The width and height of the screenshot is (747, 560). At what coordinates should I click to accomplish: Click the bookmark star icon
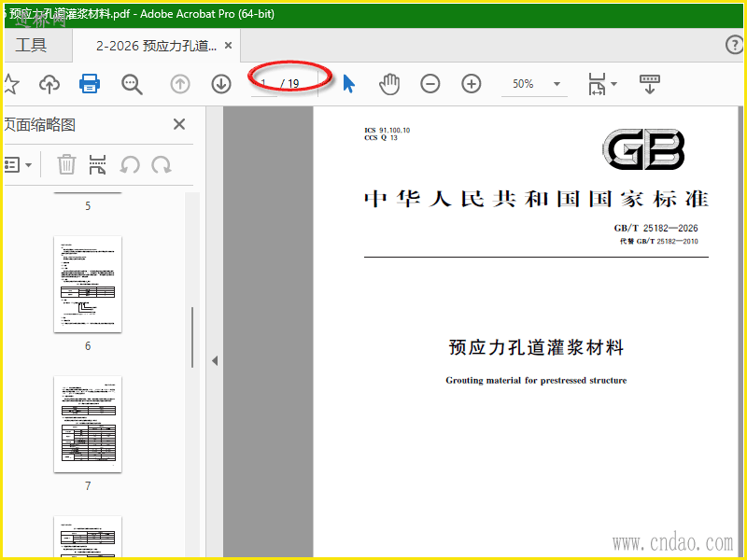coord(11,84)
